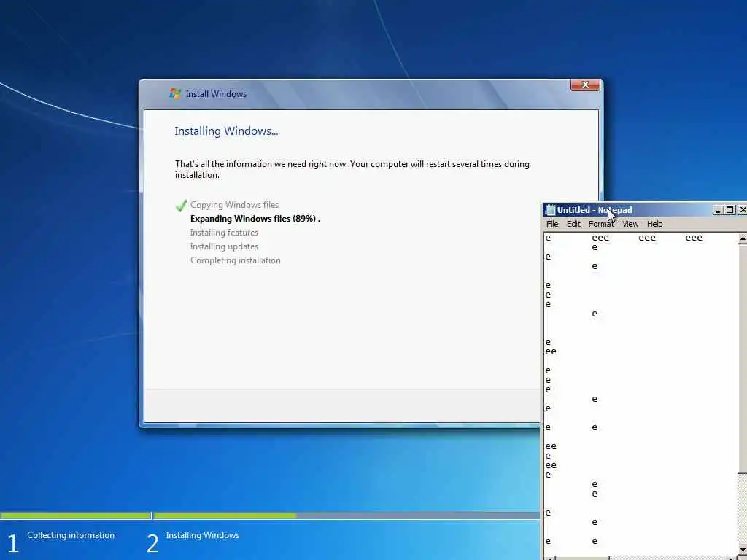Close the Notepad window
The height and width of the screenshot is (560, 747).
(x=742, y=210)
